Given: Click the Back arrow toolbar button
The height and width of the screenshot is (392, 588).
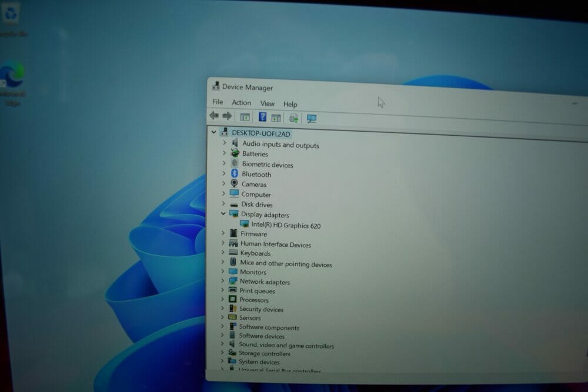Looking at the screenshot, I should coord(214,115).
